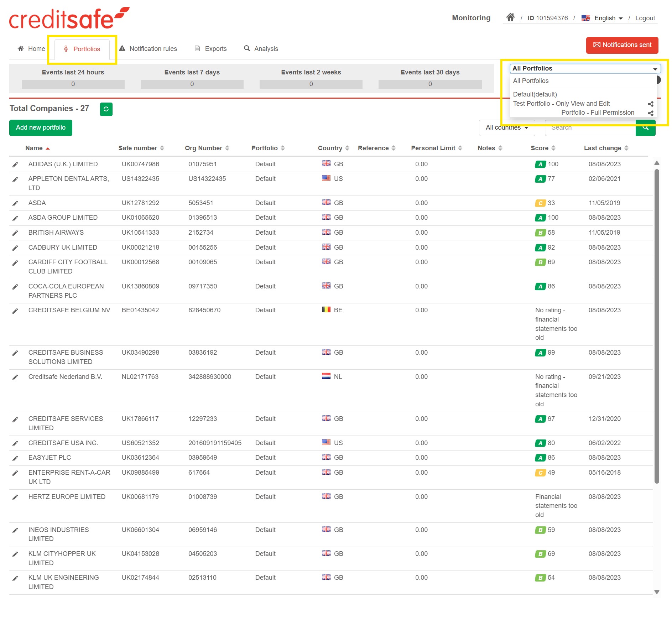
Task: Click Events last 30 days count
Action: (x=430, y=84)
